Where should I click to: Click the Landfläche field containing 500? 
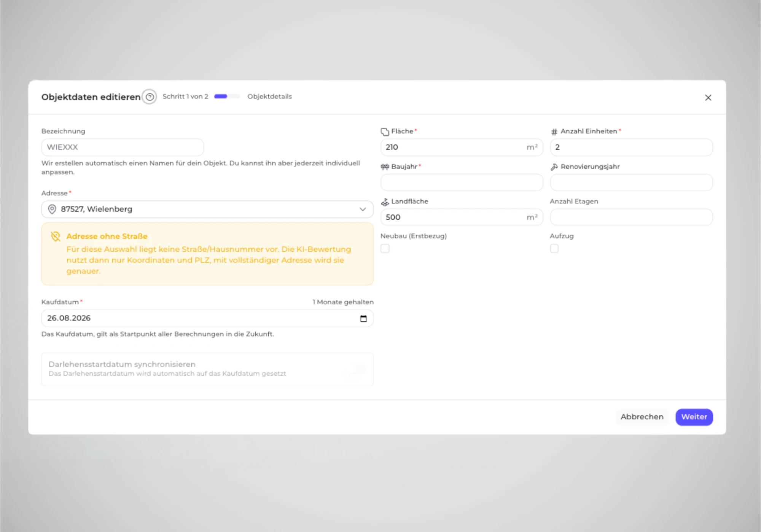point(462,217)
